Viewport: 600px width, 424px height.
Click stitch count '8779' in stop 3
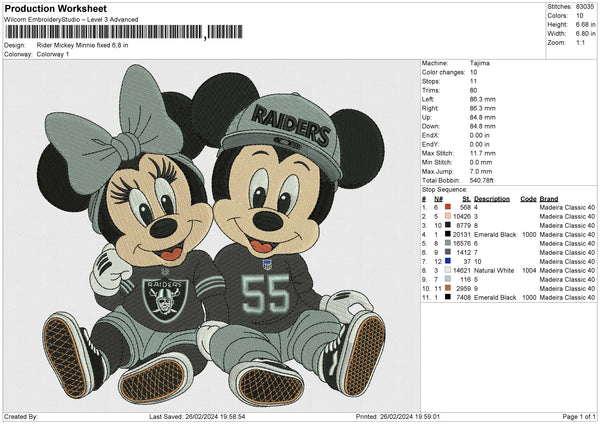[464, 225]
